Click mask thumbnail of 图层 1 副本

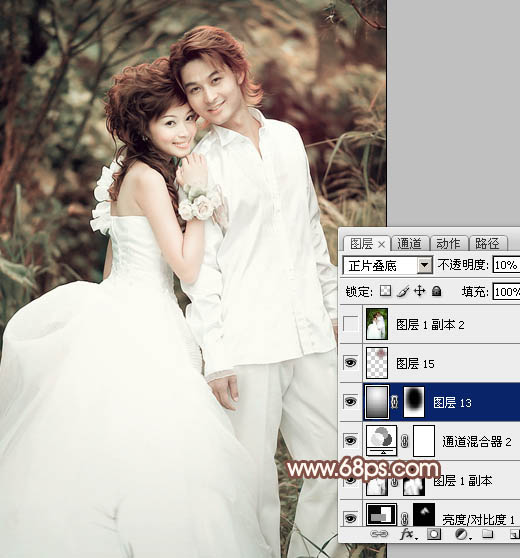tap(414, 486)
